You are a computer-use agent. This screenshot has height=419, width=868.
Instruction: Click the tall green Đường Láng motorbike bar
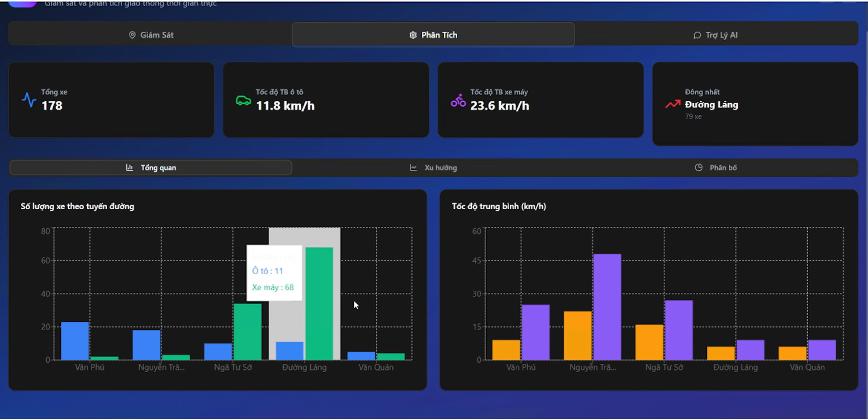click(x=319, y=304)
